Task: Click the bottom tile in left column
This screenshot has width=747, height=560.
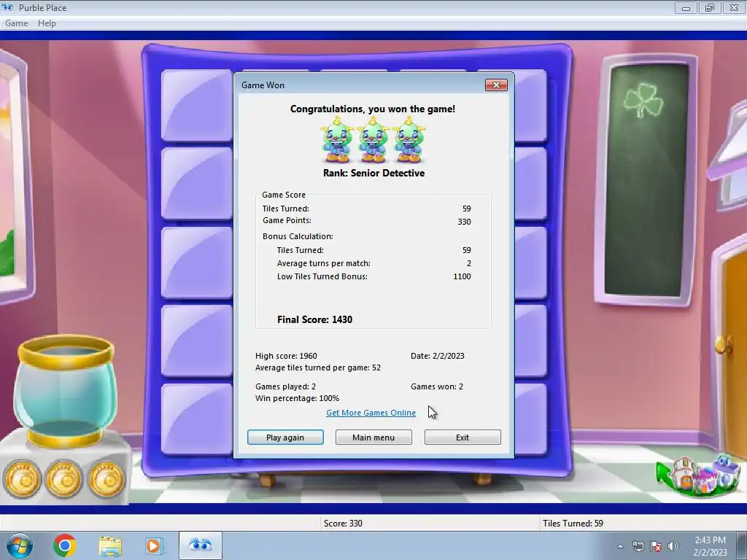Action: pos(197,419)
